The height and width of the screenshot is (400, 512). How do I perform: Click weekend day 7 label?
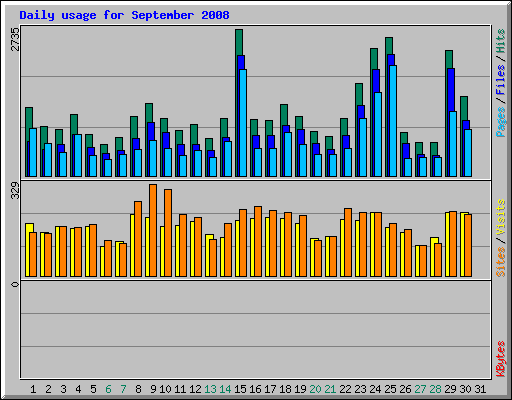[x=123, y=389]
